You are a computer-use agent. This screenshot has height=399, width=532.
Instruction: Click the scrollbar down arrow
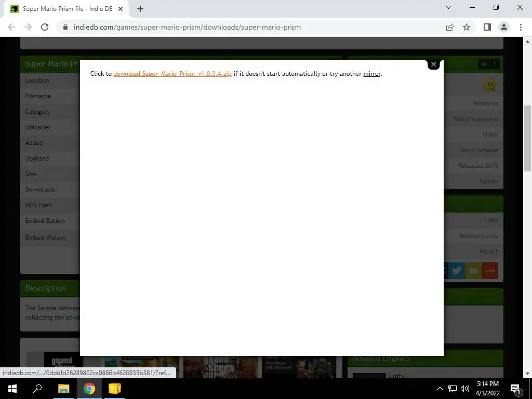[x=528, y=374]
